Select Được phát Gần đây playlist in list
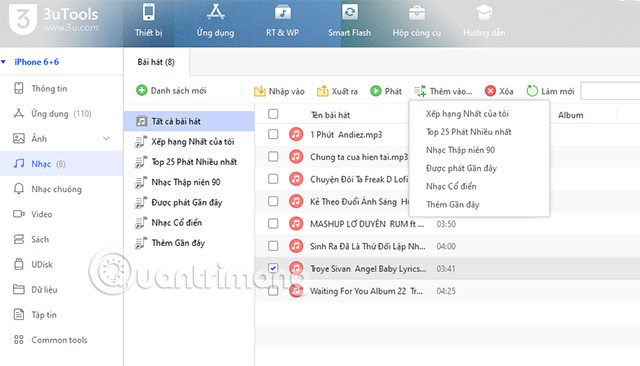The image size is (640, 366). [189, 202]
